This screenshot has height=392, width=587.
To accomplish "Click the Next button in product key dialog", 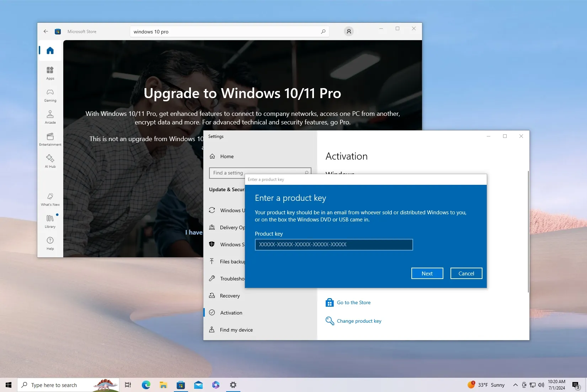I will click(x=427, y=273).
